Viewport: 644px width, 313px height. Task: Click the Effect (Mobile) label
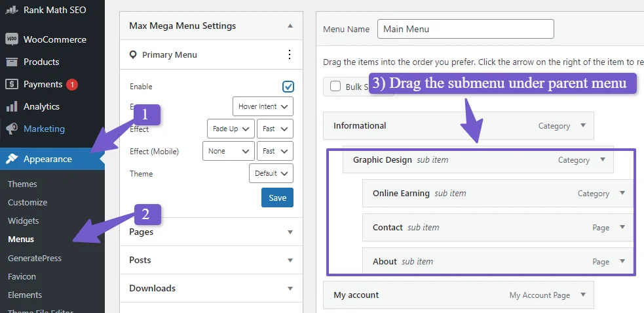click(x=155, y=152)
